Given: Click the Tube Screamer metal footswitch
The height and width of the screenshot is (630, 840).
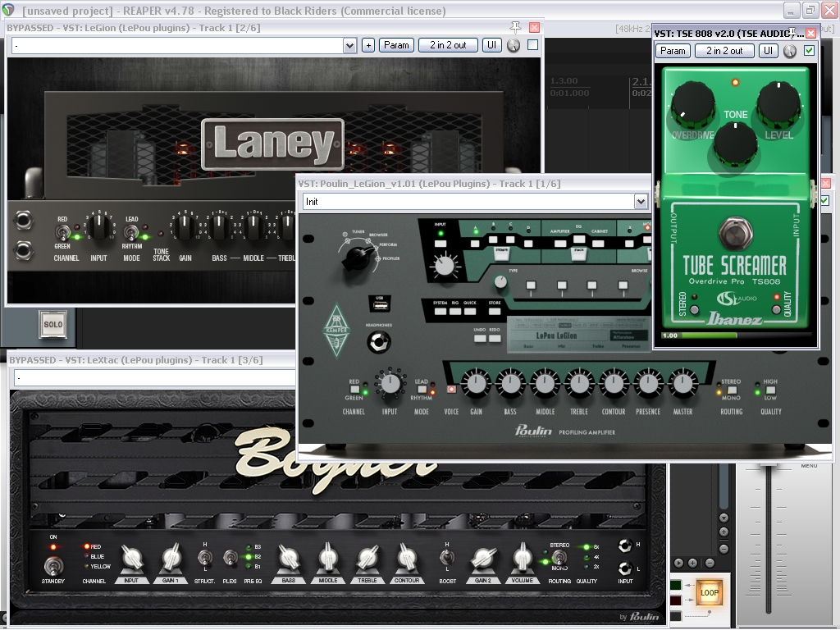Looking at the screenshot, I should point(736,232).
